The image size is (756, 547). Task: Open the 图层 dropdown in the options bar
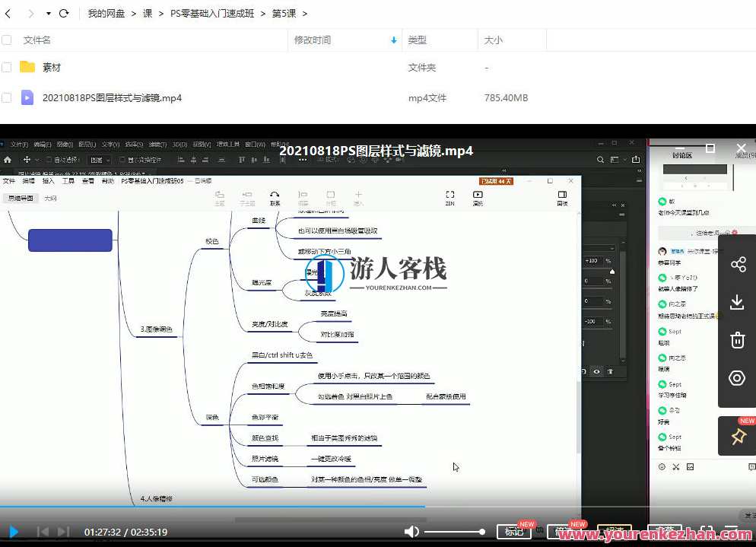pos(100,159)
